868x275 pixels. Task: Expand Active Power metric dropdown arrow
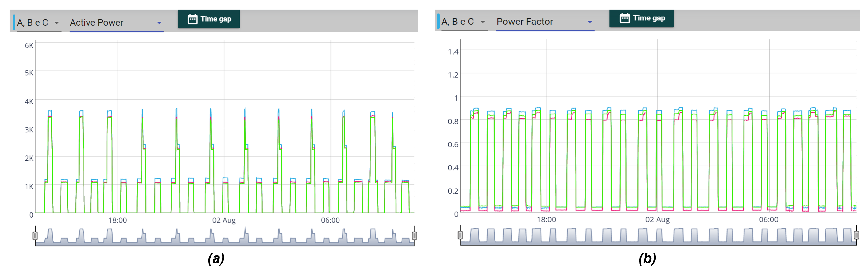coord(159,23)
